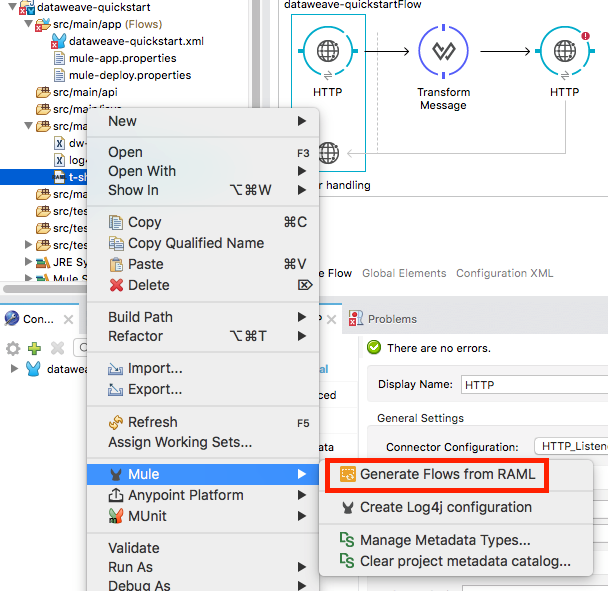Open the Connector Configuration dropdown
The height and width of the screenshot is (591, 608).
[x=570, y=446]
